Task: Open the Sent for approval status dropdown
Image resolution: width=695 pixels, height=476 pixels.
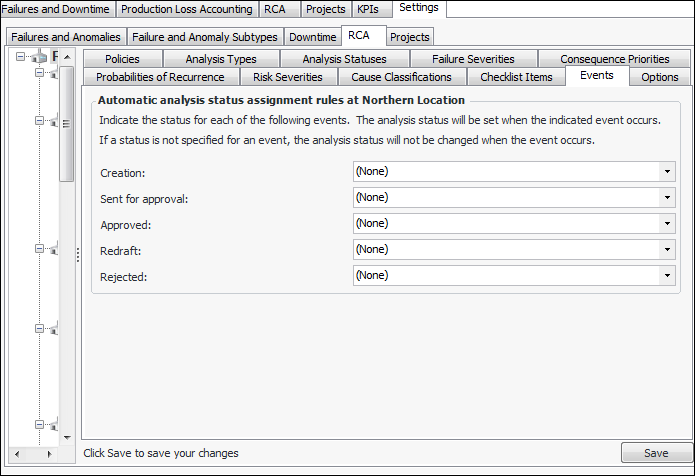Action: click(514, 197)
